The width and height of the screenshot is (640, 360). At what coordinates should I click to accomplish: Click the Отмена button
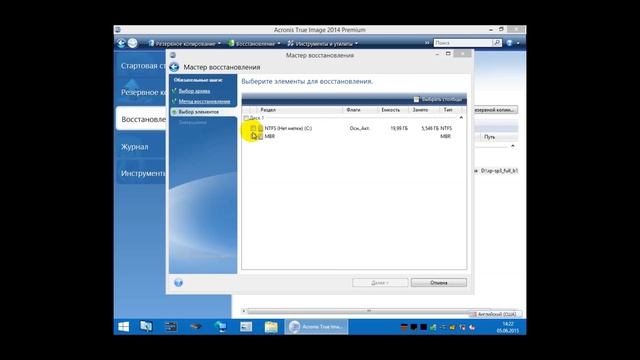[x=439, y=282]
